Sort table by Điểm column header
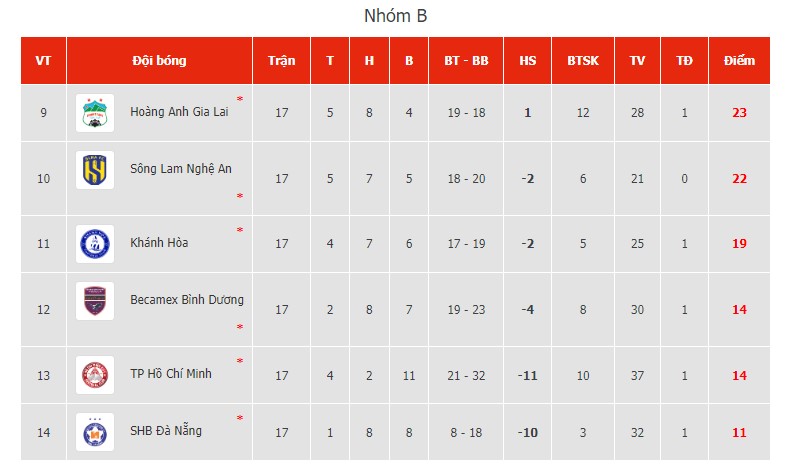 click(x=739, y=61)
